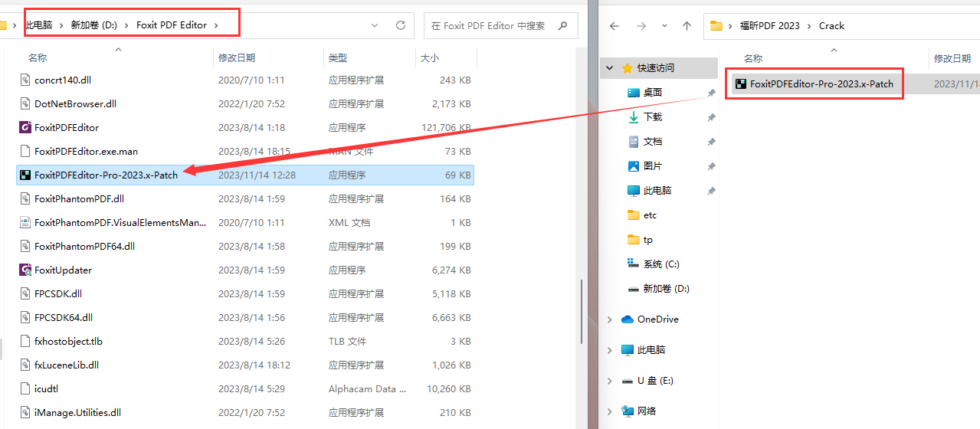Click FoxitPhantomPDF.VisualElementsMan XML file icon

[25, 222]
